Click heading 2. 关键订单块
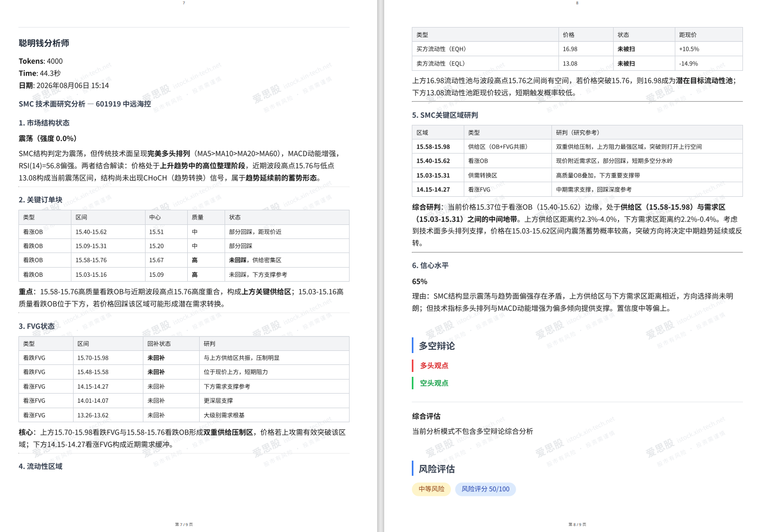The image size is (763, 532). point(41,199)
